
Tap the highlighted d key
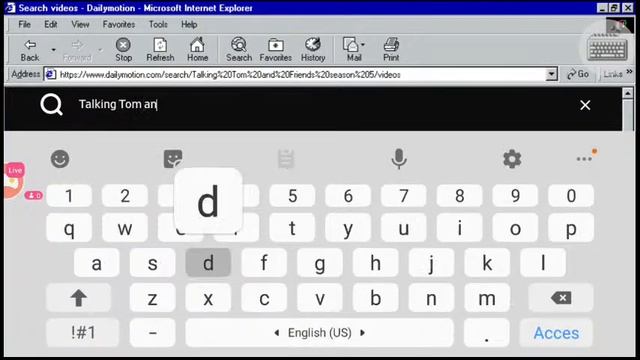[208, 263]
